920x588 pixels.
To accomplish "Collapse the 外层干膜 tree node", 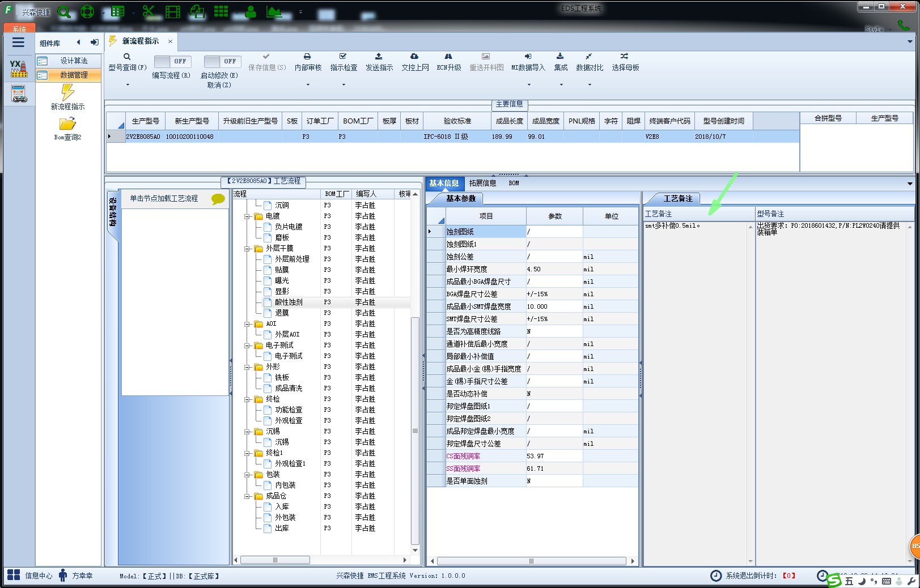I will click(247, 249).
